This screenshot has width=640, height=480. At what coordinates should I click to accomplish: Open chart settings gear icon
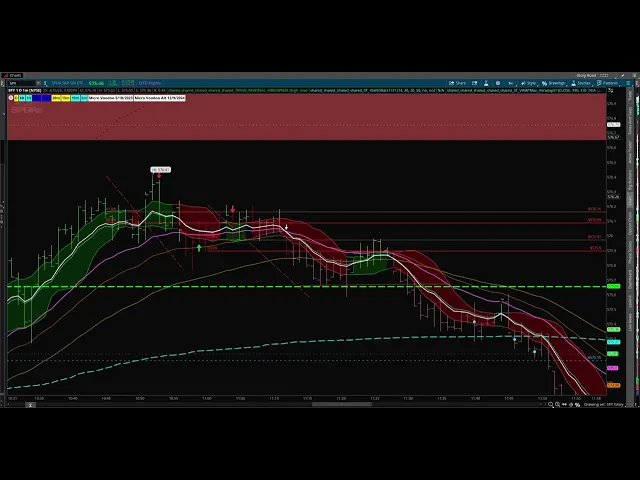pos(498,83)
